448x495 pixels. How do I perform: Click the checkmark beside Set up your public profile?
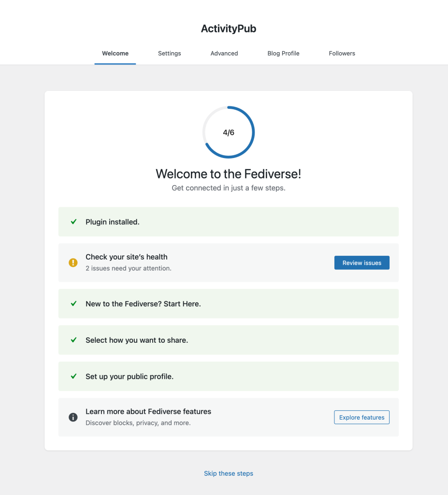click(73, 376)
